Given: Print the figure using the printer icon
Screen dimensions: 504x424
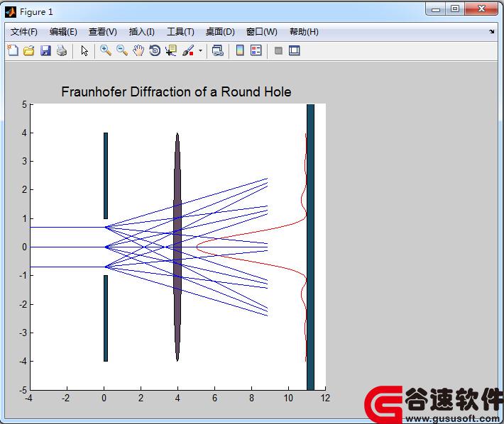Looking at the screenshot, I should pyautogui.click(x=62, y=50).
